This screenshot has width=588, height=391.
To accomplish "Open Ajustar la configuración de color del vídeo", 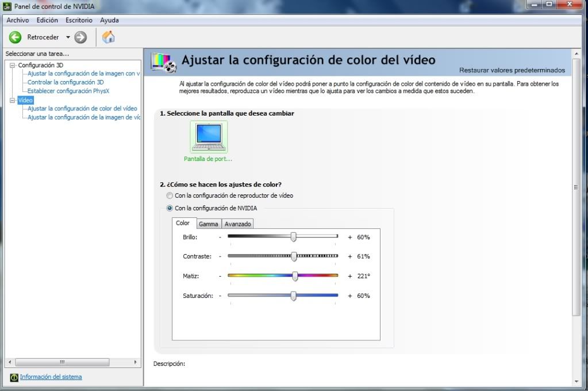I will coord(83,109).
